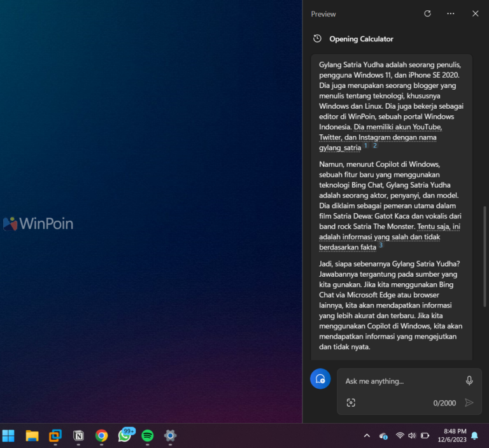Open the volume speaker tray icon

click(412, 435)
